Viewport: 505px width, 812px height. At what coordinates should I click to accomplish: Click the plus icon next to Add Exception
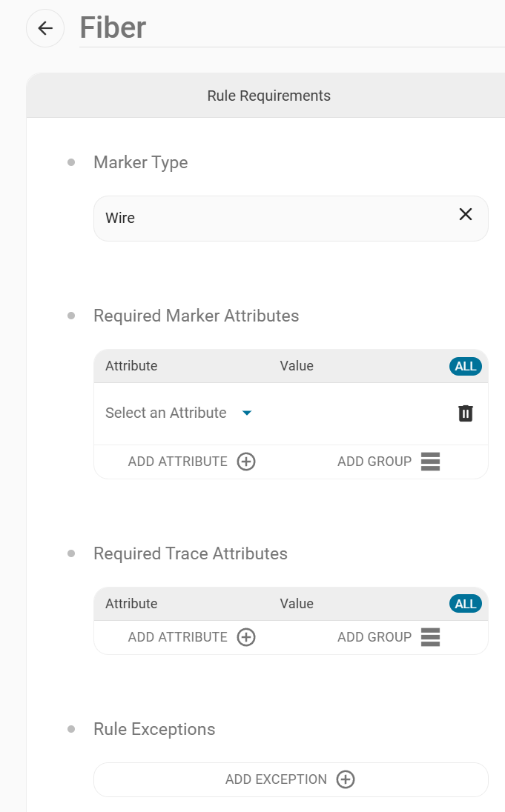[346, 779]
